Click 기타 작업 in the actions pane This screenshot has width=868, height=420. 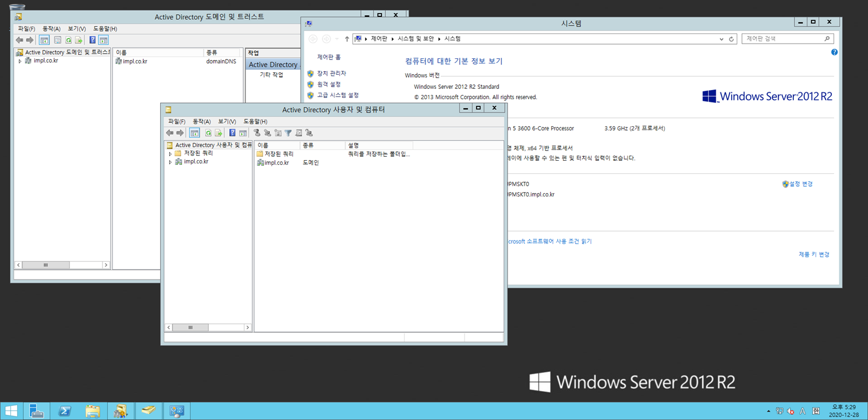point(271,75)
